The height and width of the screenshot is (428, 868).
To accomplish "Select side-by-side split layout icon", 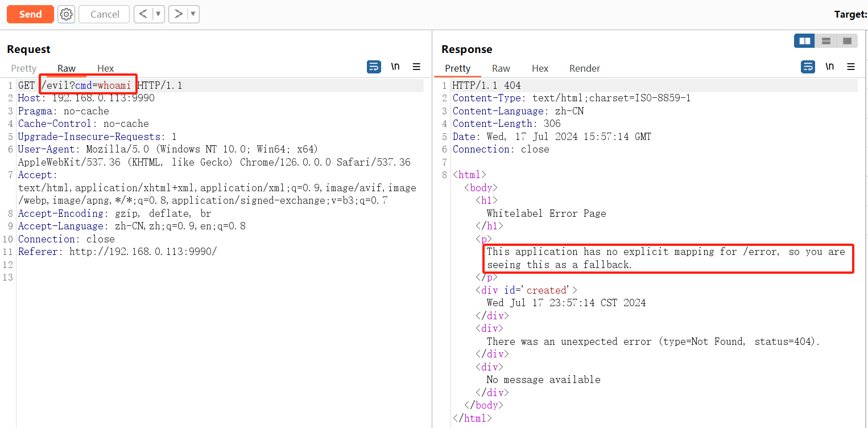I will 805,41.
